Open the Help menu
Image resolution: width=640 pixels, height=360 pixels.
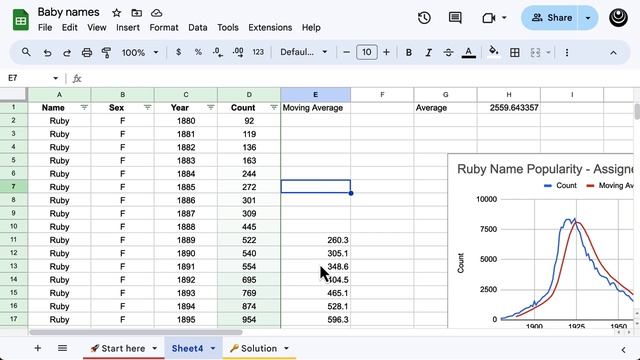pyautogui.click(x=311, y=27)
